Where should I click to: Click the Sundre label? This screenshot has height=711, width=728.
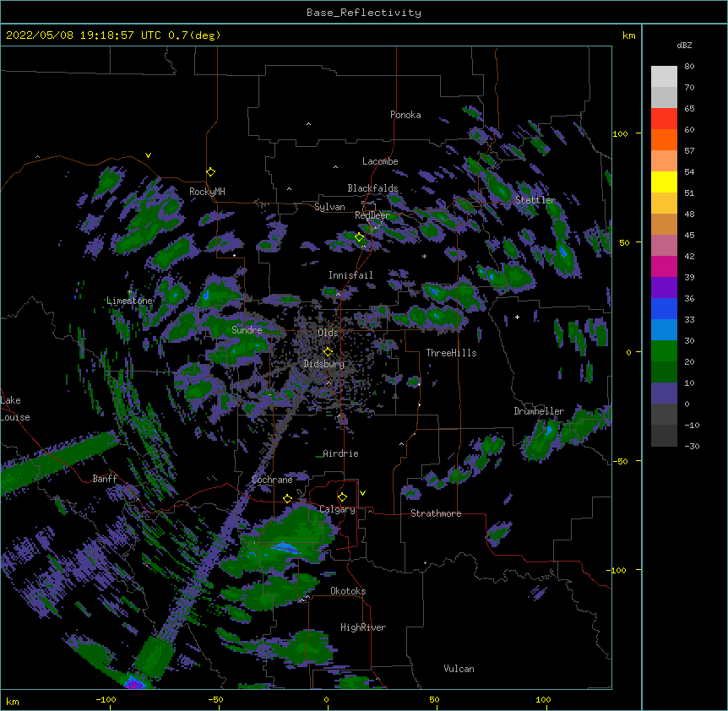tap(247, 330)
